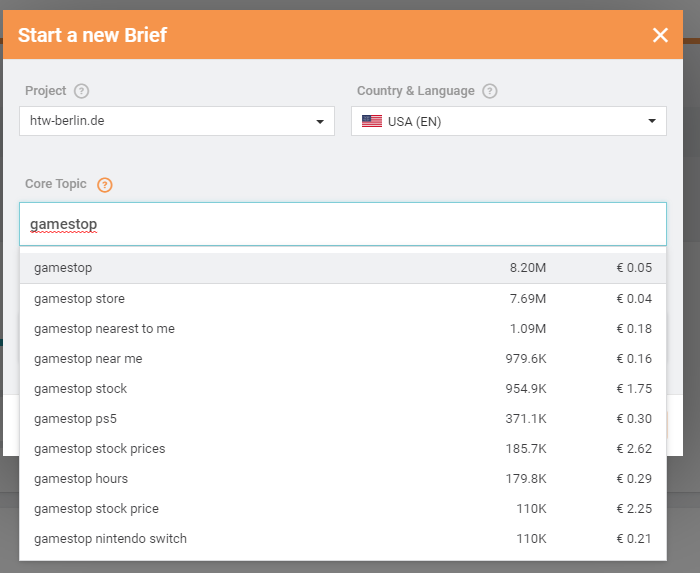Pick the 'gamestop ps5' suggestion

click(x=343, y=419)
